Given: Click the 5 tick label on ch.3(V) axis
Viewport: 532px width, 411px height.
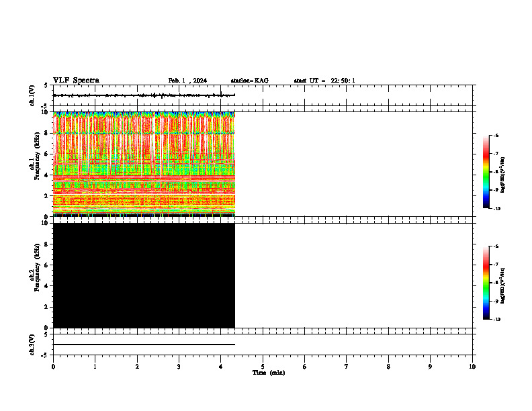Looking at the screenshot, I should 46,334.
